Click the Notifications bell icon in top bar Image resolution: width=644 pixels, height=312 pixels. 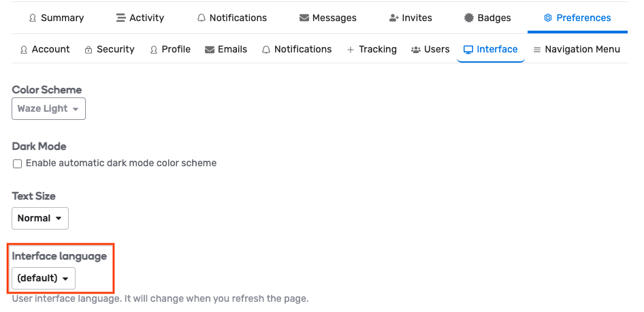(x=202, y=18)
